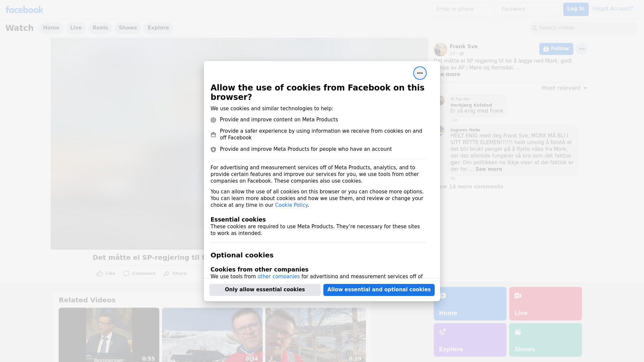
Task: Open the 0:34 related video thumbnail
Action: tap(212, 335)
